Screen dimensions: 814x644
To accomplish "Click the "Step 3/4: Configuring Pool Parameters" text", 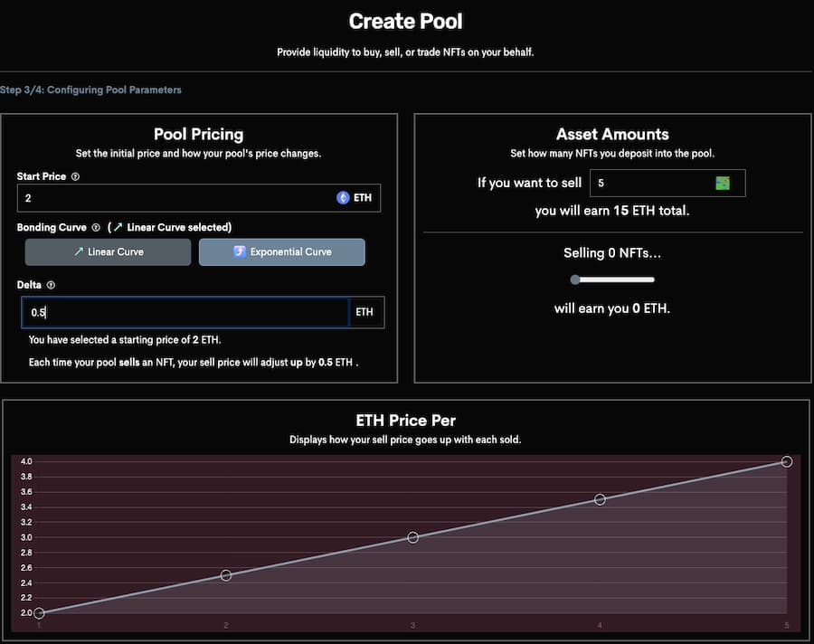I will click(x=90, y=90).
